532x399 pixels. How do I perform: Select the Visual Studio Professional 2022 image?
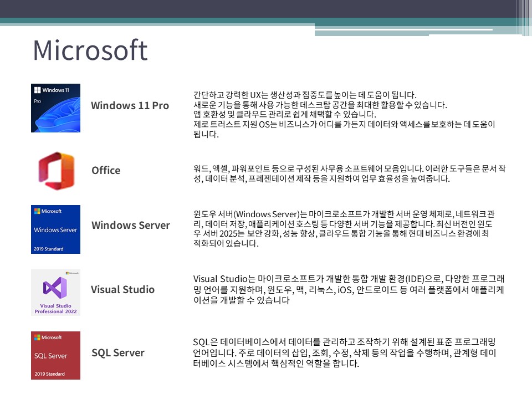pos(55,292)
